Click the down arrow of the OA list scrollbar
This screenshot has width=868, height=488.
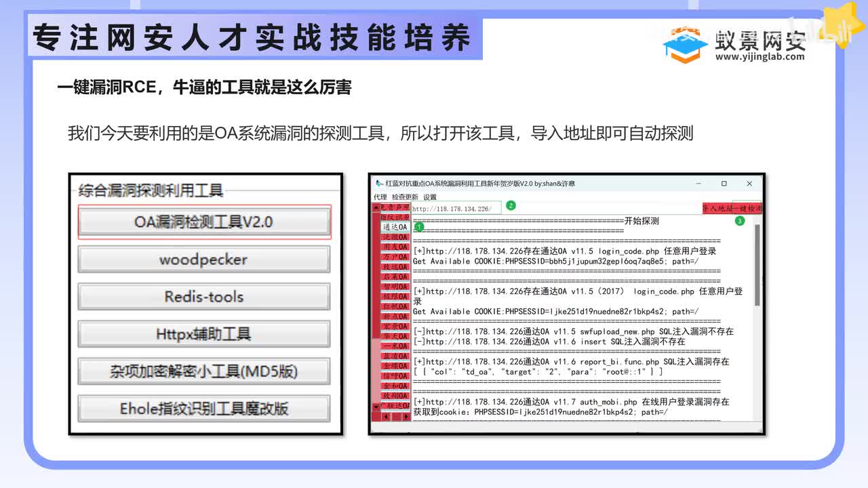tap(376, 407)
